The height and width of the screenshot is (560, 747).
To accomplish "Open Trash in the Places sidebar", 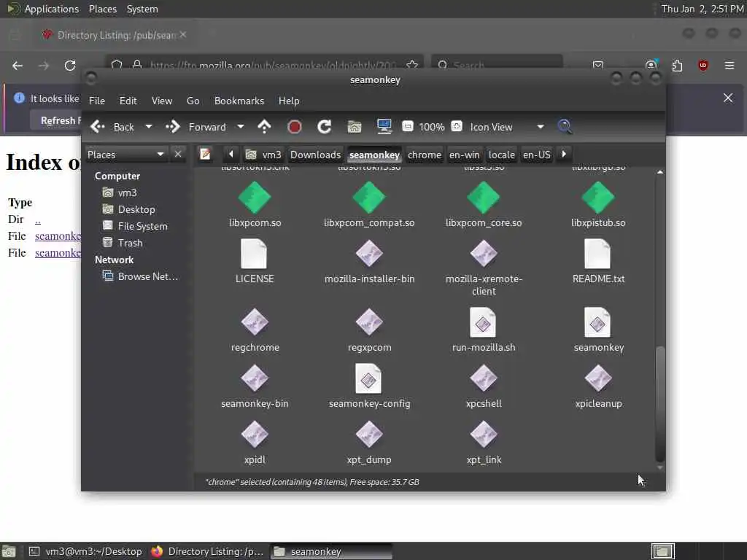I will pos(123,242).
